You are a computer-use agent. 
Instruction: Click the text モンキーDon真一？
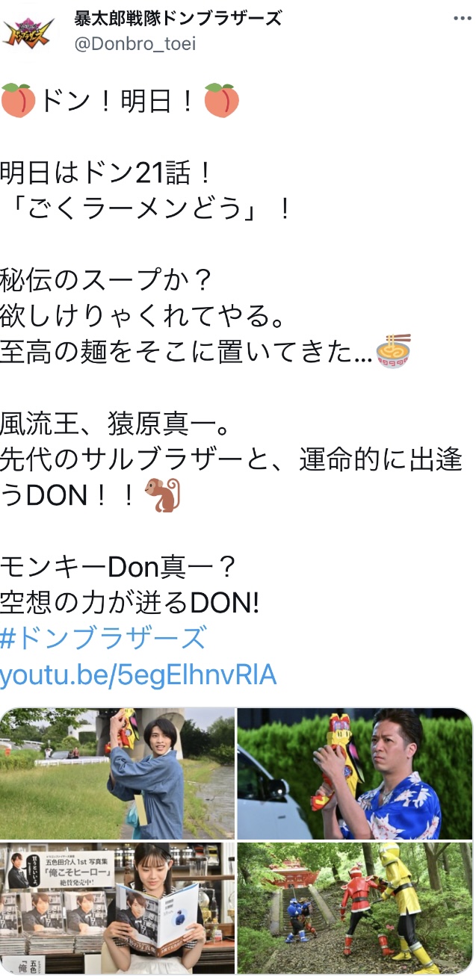pyautogui.click(x=119, y=567)
